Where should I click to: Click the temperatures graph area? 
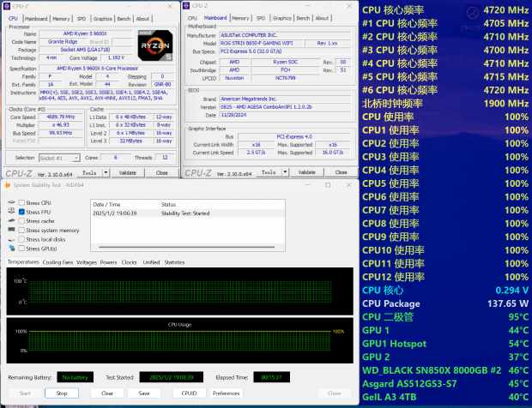point(180,291)
